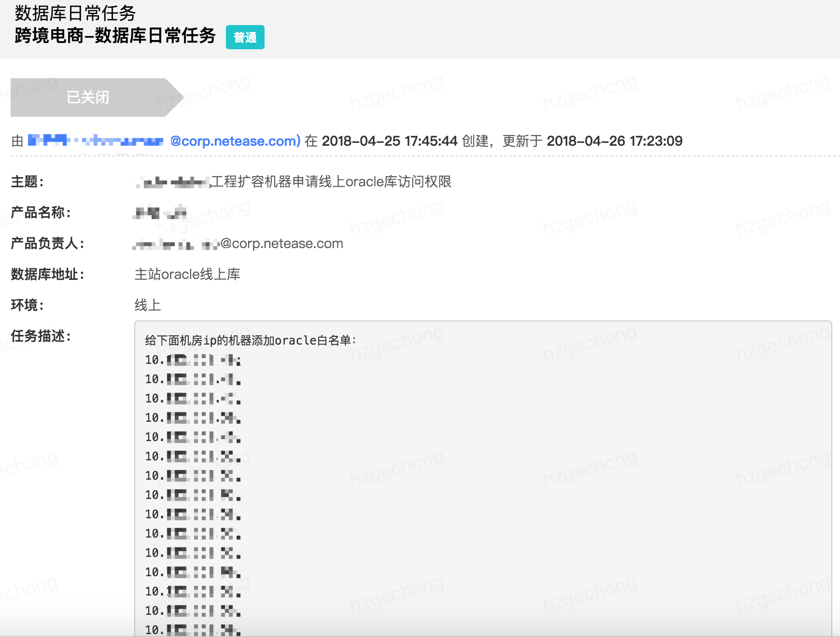The width and height of the screenshot is (840, 637).
Task: Click the update time 2018-04-26 17:23:09
Action: click(614, 141)
